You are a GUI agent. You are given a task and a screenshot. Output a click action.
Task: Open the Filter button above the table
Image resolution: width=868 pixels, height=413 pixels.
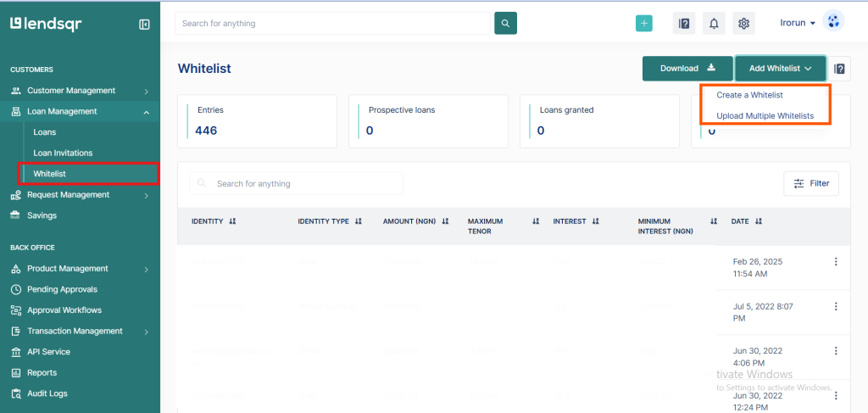click(x=811, y=183)
